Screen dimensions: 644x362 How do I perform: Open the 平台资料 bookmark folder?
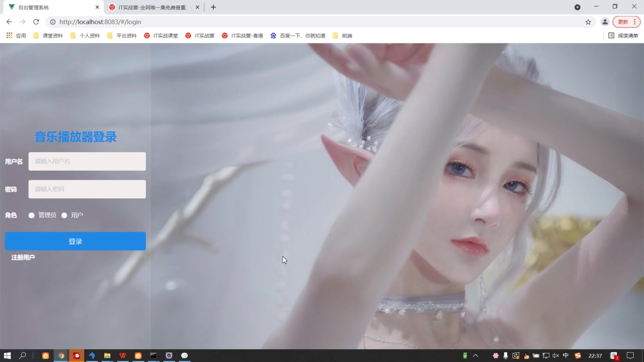click(x=122, y=36)
